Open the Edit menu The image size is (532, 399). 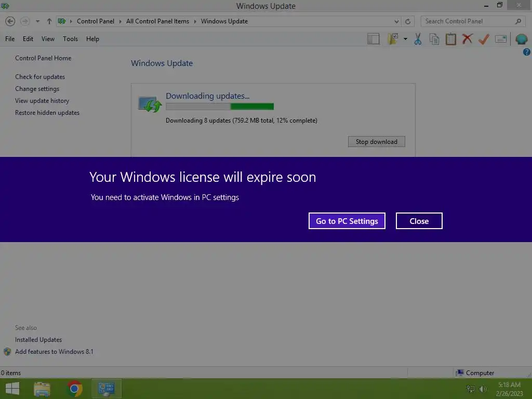click(28, 39)
